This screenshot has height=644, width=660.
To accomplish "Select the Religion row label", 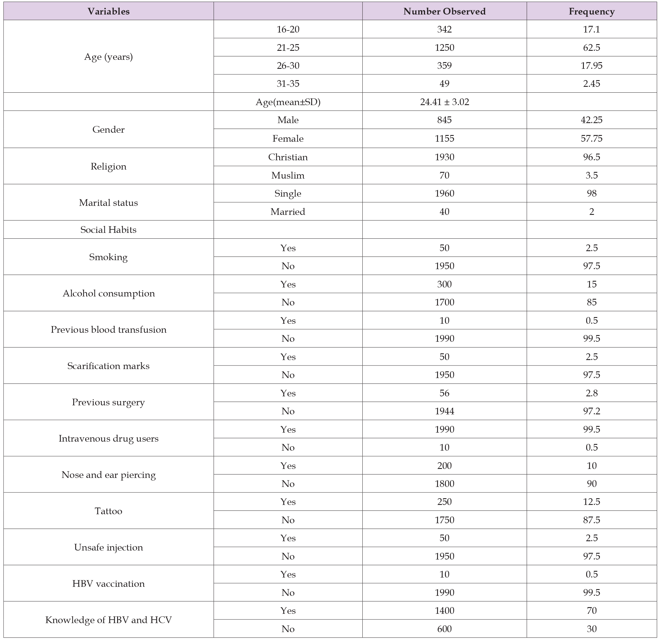I will [x=108, y=166].
